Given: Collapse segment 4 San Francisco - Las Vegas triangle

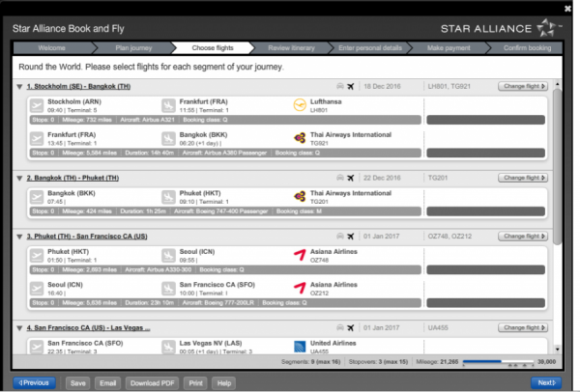Looking at the screenshot, I should (19, 328).
